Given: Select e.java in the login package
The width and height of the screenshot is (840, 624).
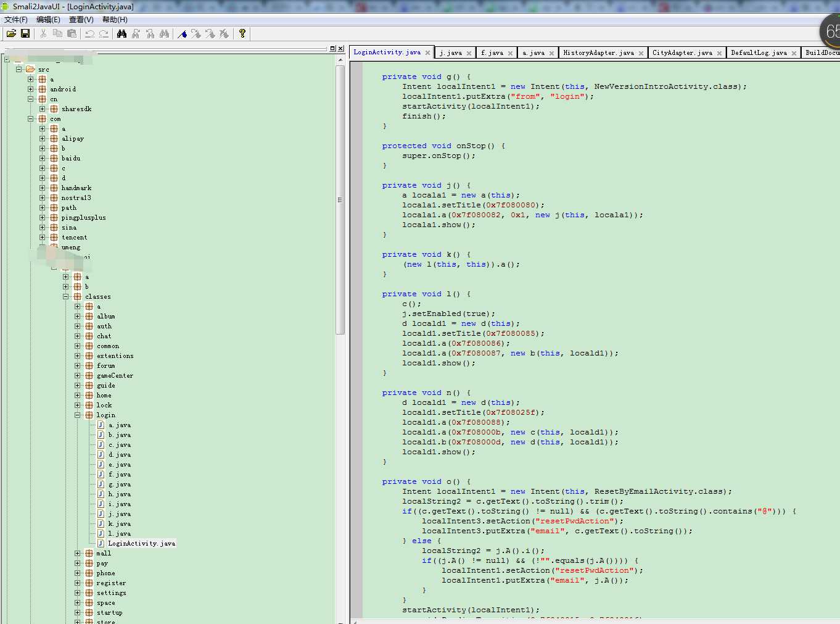Looking at the screenshot, I should pyautogui.click(x=120, y=464).
